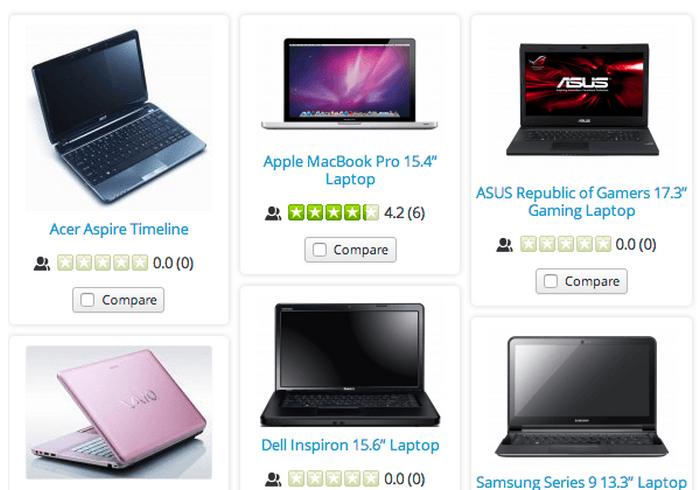
Task: Click the user reviews icon under Acer Aspire Timeline
Action: (42, 263)
